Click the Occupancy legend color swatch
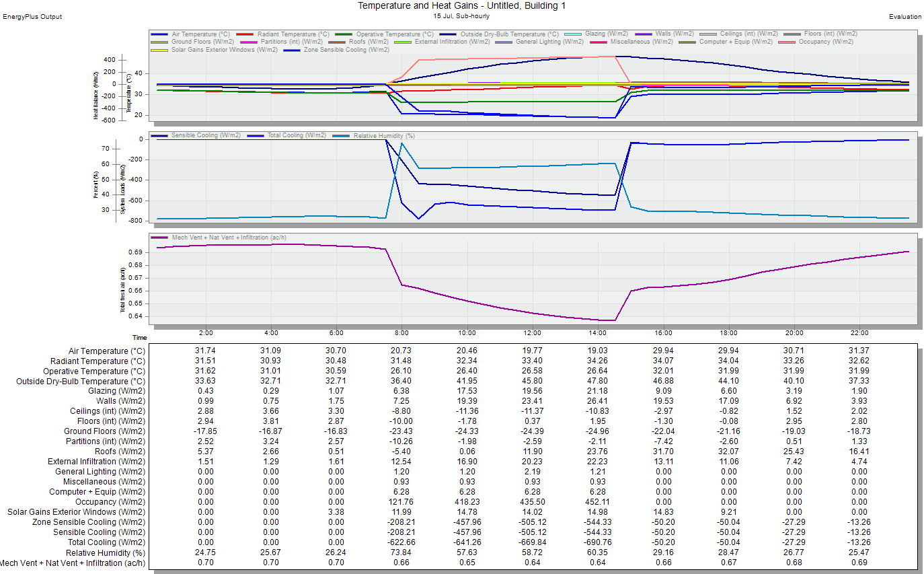 (787, 42)
